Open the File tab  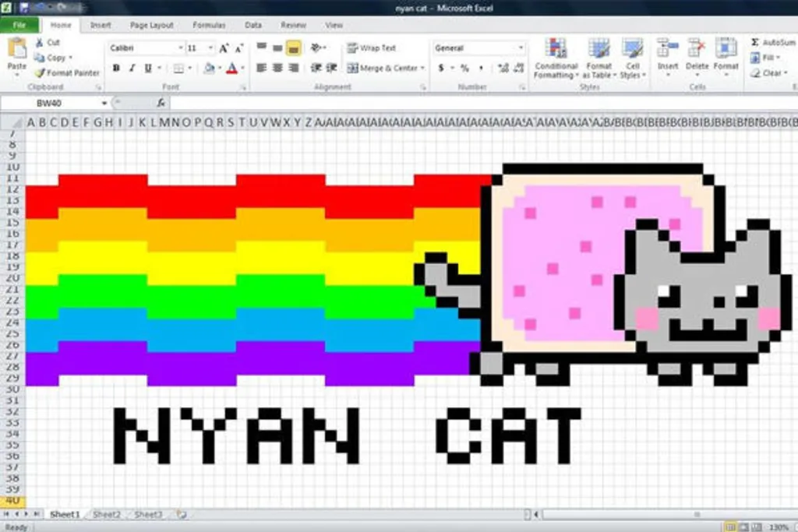coord(19,25)
